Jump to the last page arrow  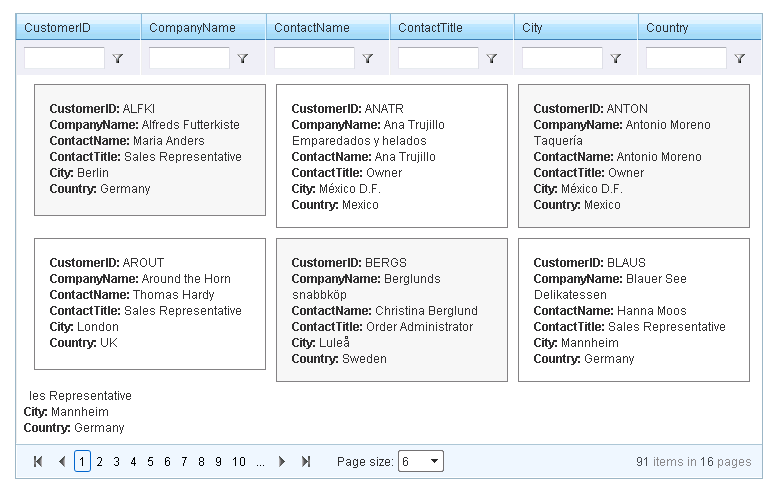coord(306,462)
